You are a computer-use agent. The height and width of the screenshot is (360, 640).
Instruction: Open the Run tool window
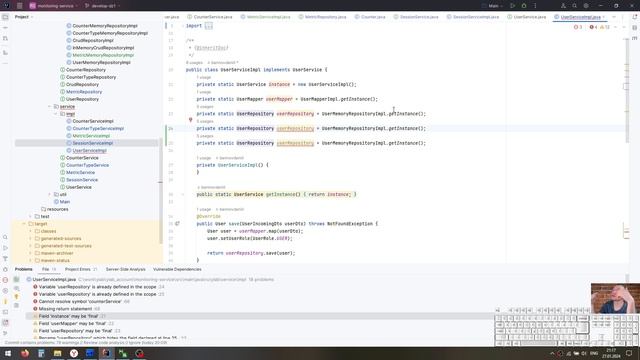click(5, 248)
